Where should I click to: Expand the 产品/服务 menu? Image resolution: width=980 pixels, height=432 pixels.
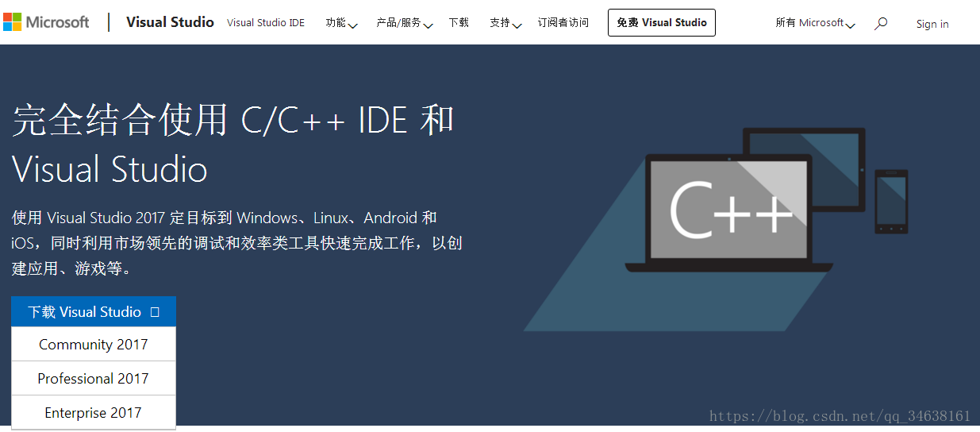coord(404,23)
